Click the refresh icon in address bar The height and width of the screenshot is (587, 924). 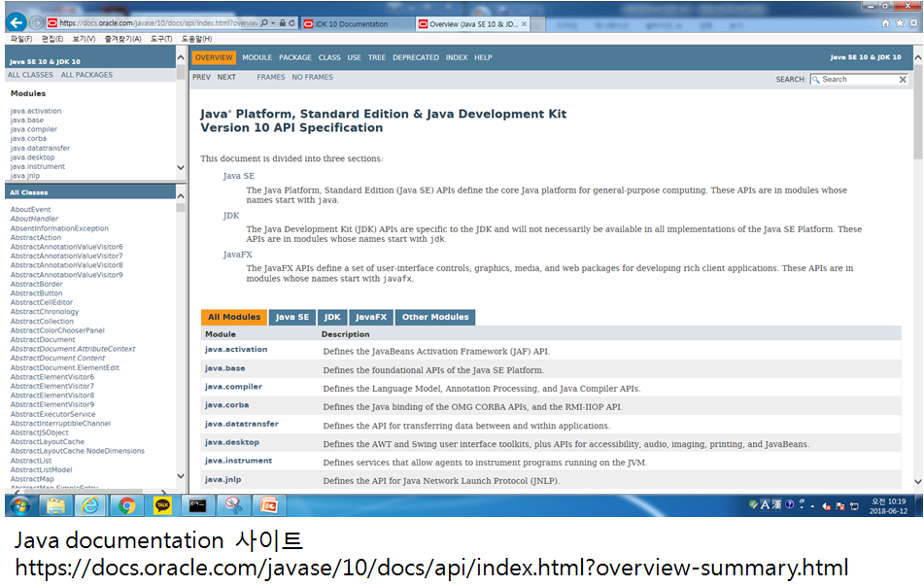coord(291,23)
